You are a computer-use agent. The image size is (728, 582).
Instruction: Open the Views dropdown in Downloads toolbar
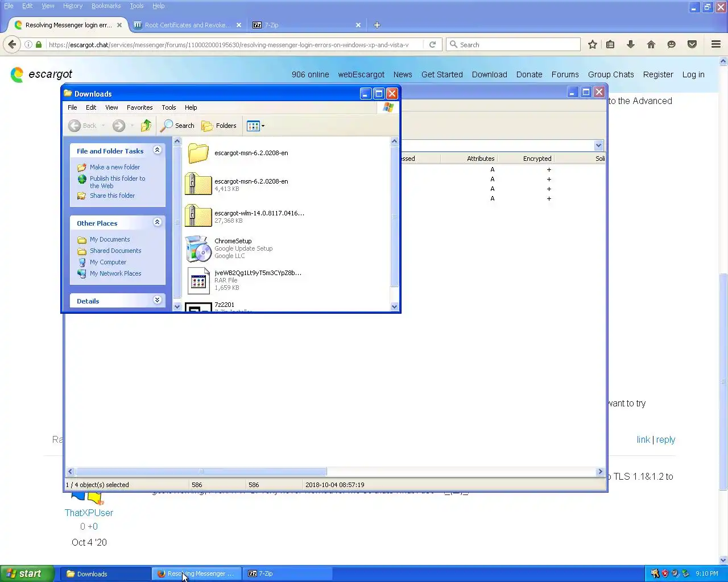click(x=256, y=126)
